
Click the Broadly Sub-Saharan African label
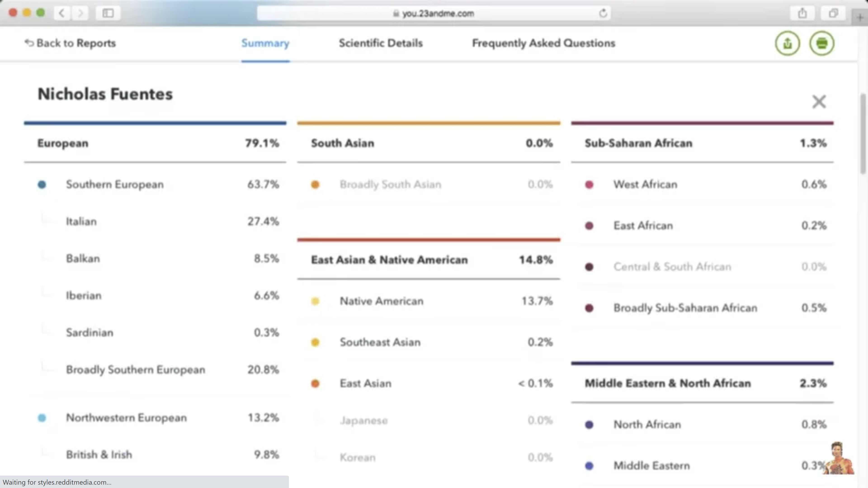tap(685, 308)
